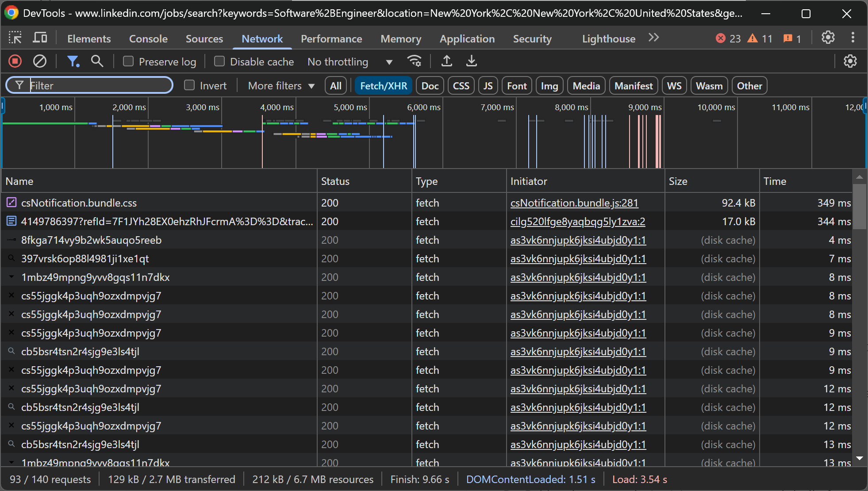Enable the Preserve log checkbox
Image resolution: width=868 pixels, height=491 pixels.
click(x=128, y=61)
